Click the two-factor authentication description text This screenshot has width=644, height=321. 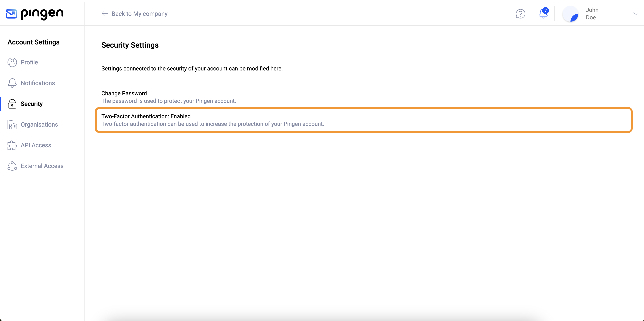(x=212, y=124)
